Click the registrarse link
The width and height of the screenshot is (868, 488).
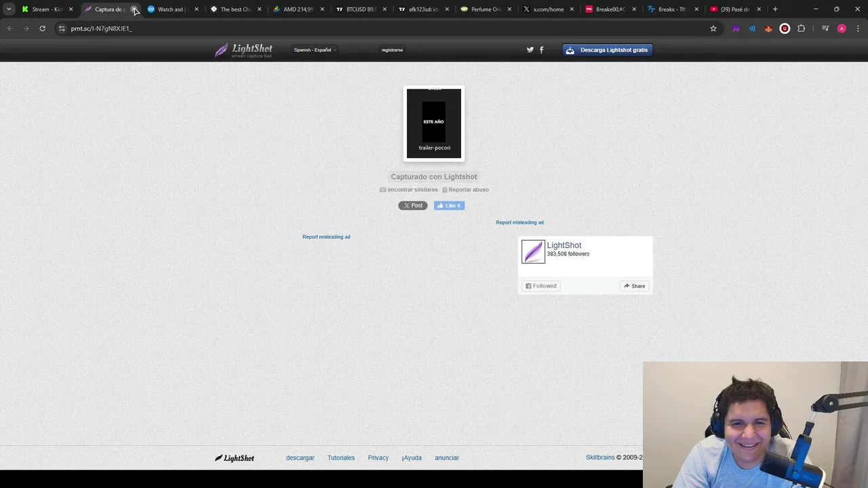tap(392, 49)
